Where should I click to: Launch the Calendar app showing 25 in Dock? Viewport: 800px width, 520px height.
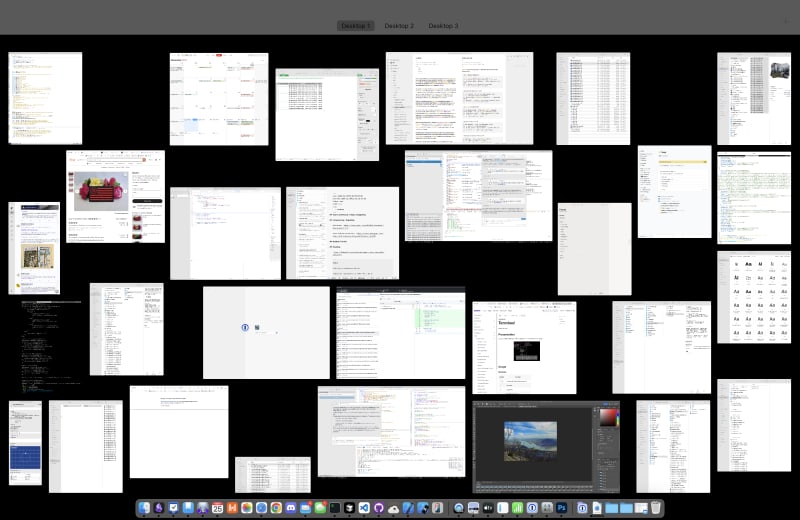(217, 508)
